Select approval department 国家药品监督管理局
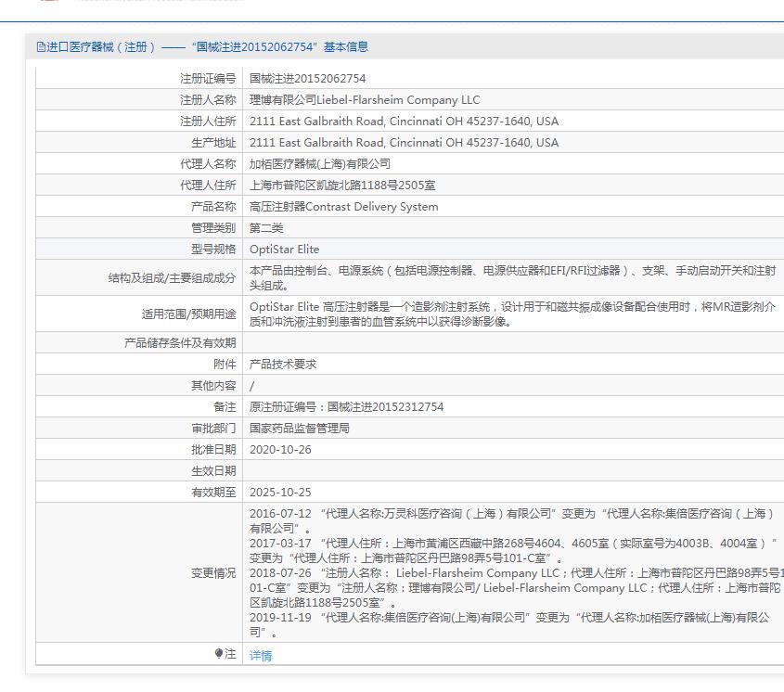 pyautogui.click(x=300, y=429)
